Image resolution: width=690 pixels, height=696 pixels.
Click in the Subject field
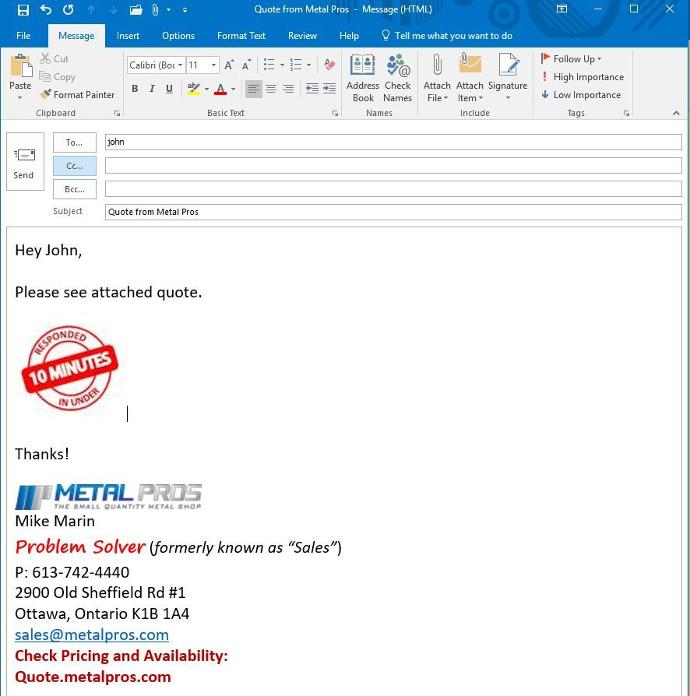[x=393, y=212]
